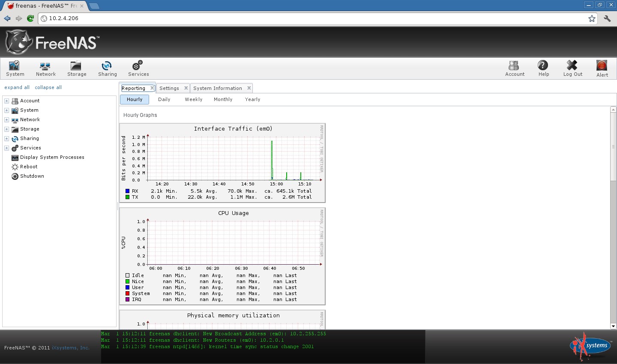The width and height of the screenshot is (617, 364).
Task: View alerts with the red Alert icon
Action: tap(602, 68)
